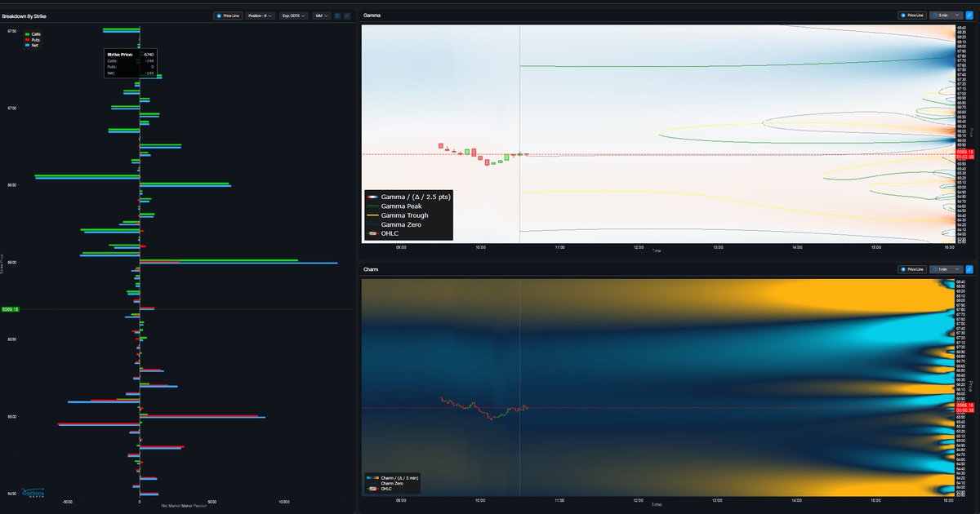The width and height of the screenshot is (980, 514).
Task: Click the Strike Price 6740 tooltip box
Action: [130, 64]
